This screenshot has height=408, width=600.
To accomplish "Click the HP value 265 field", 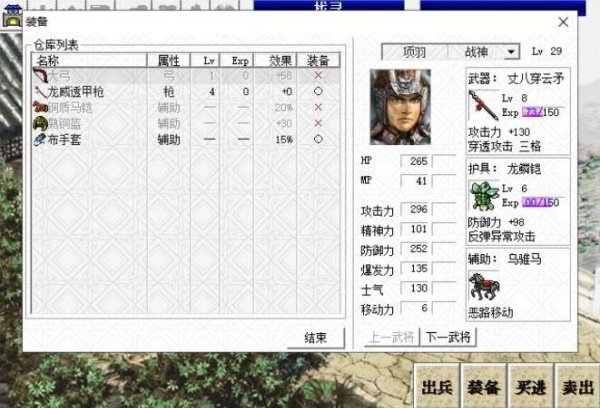I will click(416, 161).
